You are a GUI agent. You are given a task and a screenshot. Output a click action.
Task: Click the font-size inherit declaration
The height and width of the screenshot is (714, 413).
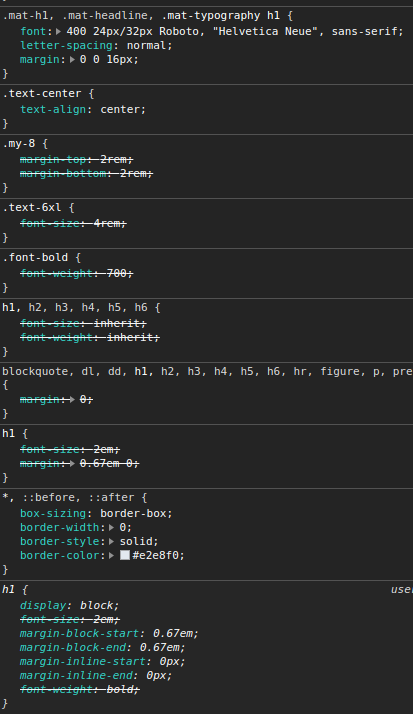pos(83,323)
